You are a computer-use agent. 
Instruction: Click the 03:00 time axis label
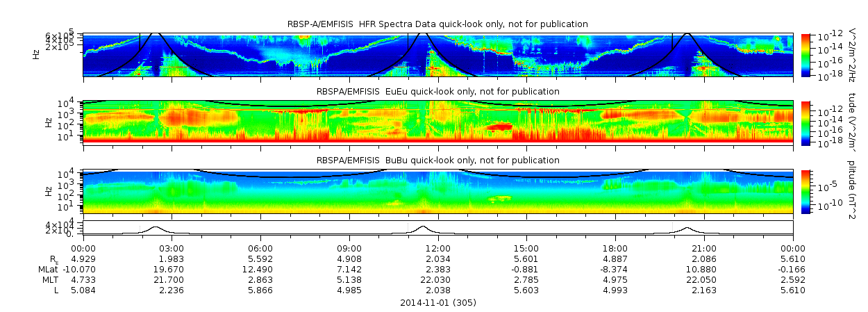(172, 249)
